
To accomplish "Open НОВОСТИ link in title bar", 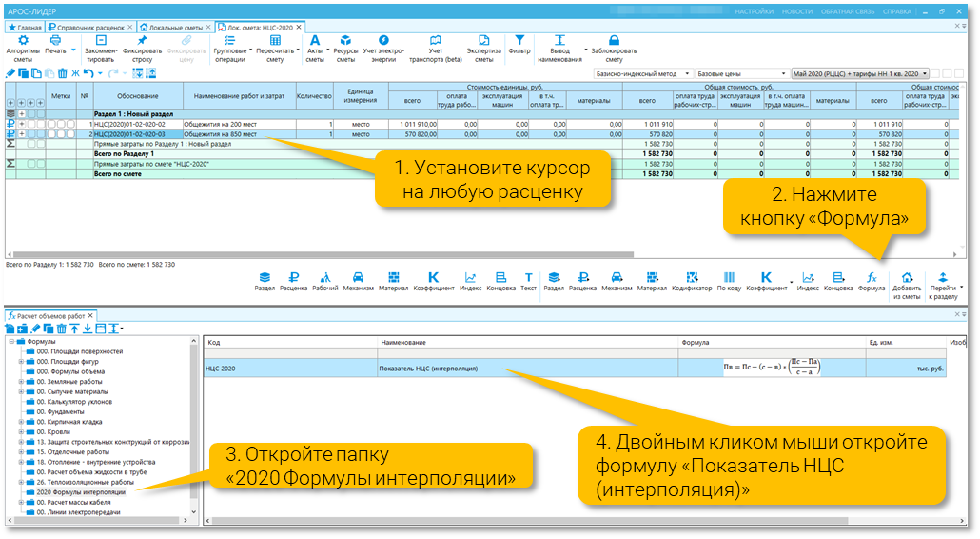I will click(797, 11).
